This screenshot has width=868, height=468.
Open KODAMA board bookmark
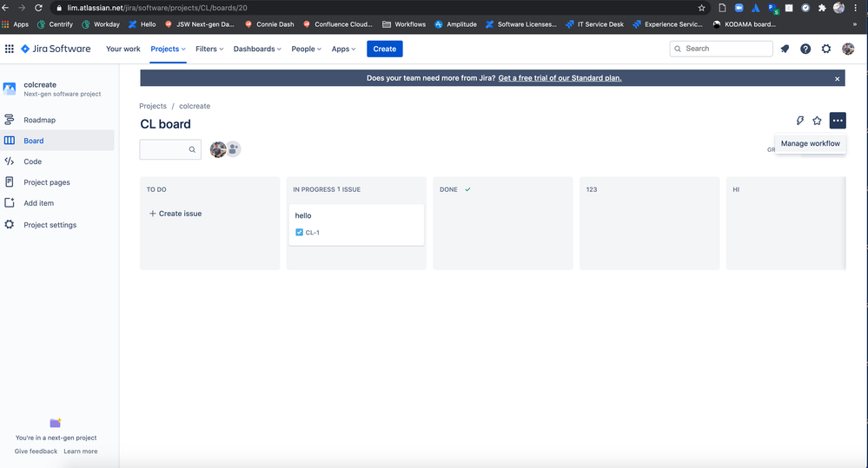pyautogui.click(x=745, y=24)
